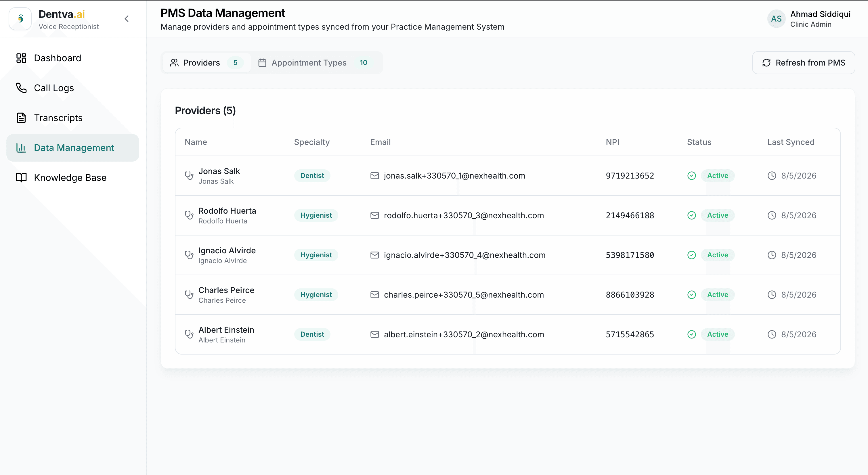Click the Dentist badge for Albert Einstein
The height and width of the screenshot is (475, 868).
[312, 334]
